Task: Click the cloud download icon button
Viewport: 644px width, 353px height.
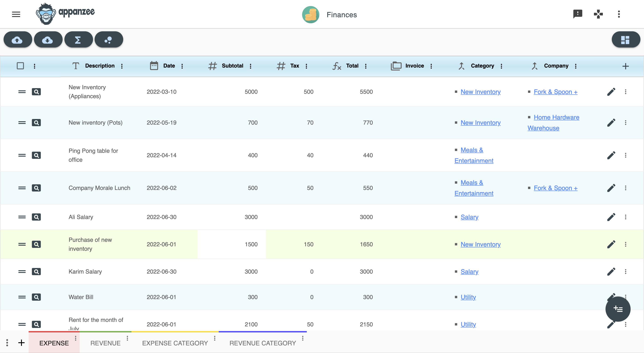Action: [48, 40]
